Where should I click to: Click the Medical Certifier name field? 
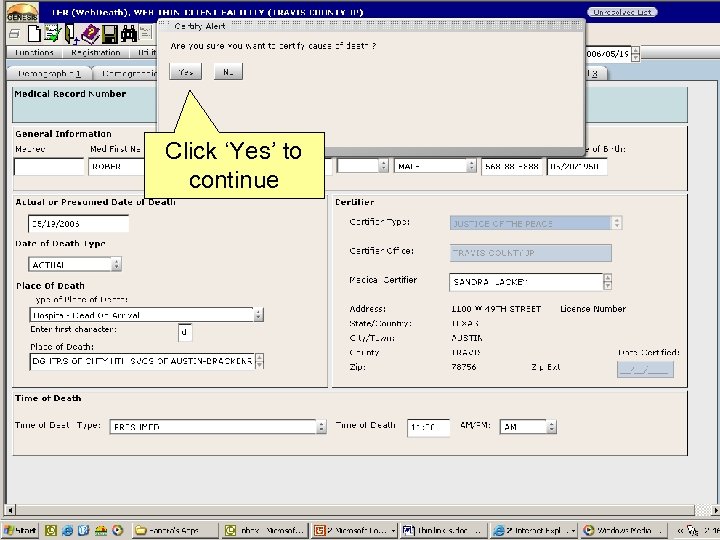pos(526,282)
